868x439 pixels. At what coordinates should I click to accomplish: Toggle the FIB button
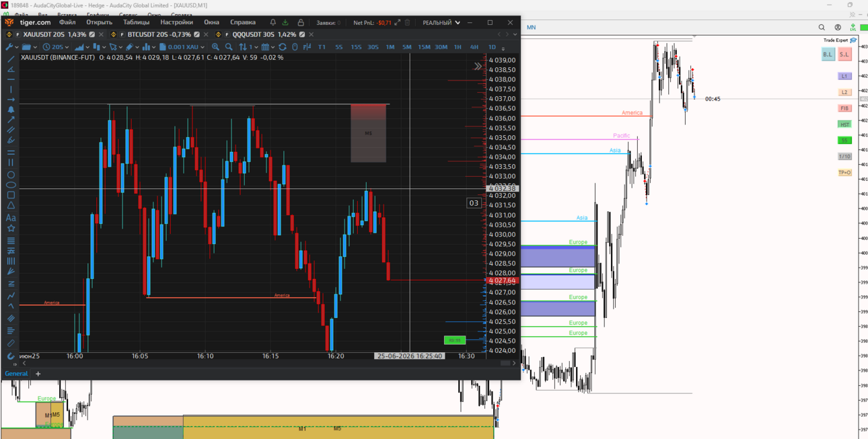(x=844, y=108)
